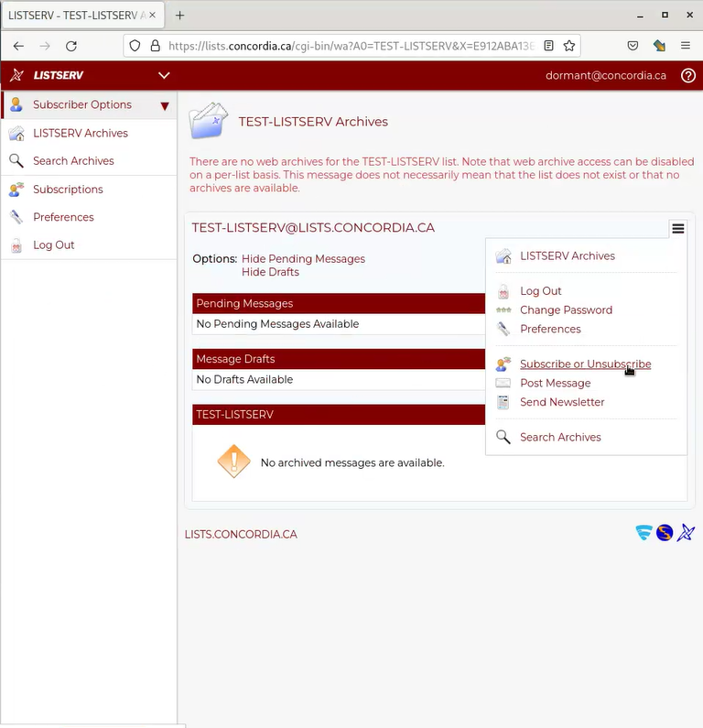This screenshot has width=703, height=728.
Task: Click the blue F-Secure shield footer icon
Action: (x=644, y=533)
